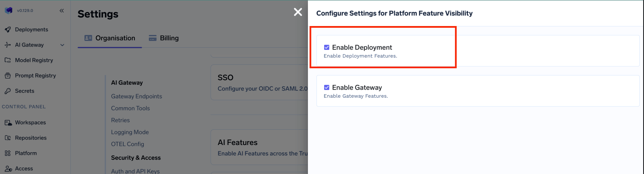This screenshot has width=644, height=174.
Task: Toggle the Enable Gateway checkbox
Action: click(327, 87)
